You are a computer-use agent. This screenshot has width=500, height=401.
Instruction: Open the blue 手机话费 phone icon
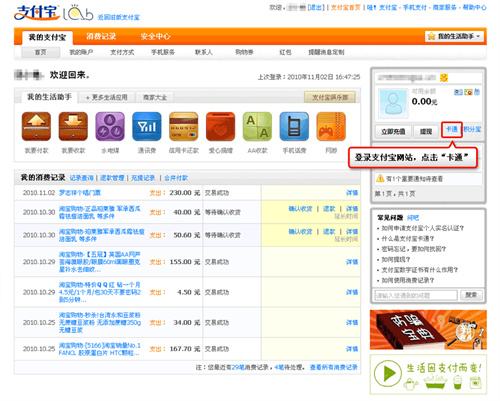[294, 126]
